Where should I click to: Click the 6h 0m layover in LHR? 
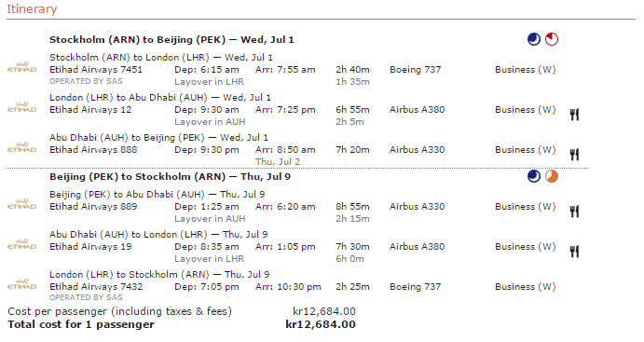(349, 259)
